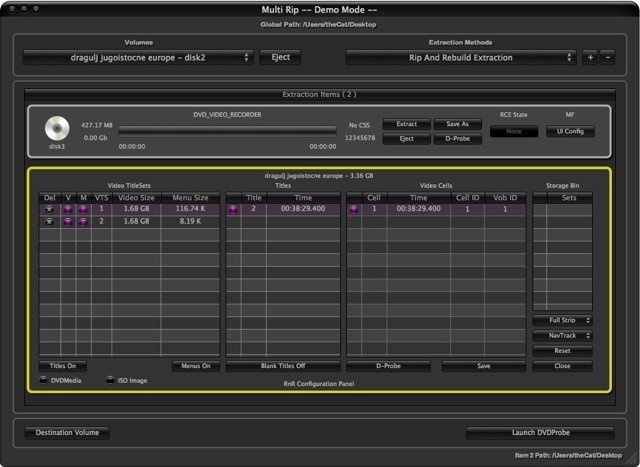Click the Del icon in VTS 2 row
This screenshot has width=640, height=467.
click(x=49, y=222)
